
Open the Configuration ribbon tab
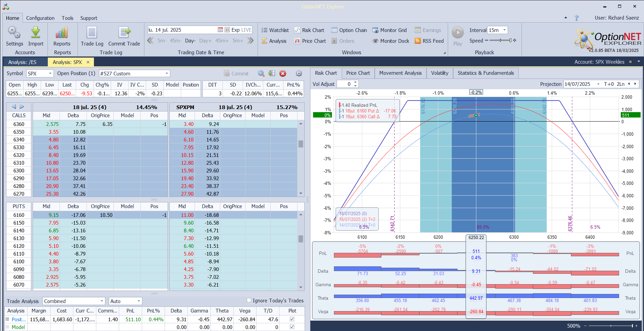click(x=40, y=18)
